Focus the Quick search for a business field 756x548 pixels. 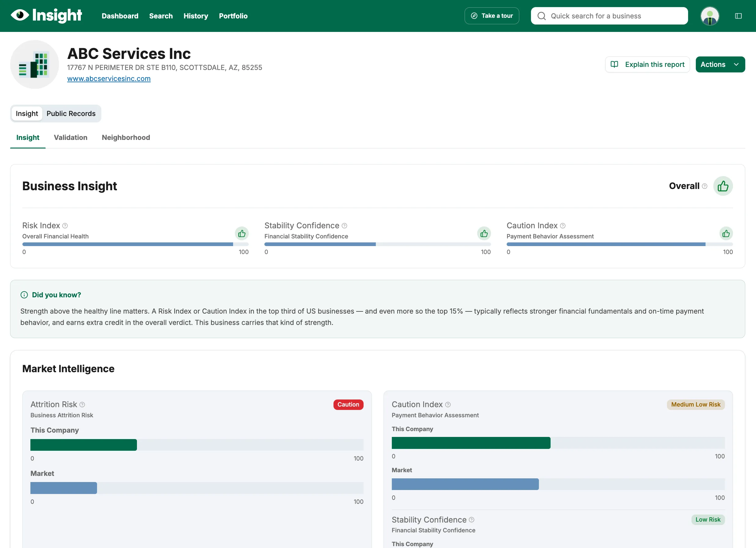(x=609, y=16)
